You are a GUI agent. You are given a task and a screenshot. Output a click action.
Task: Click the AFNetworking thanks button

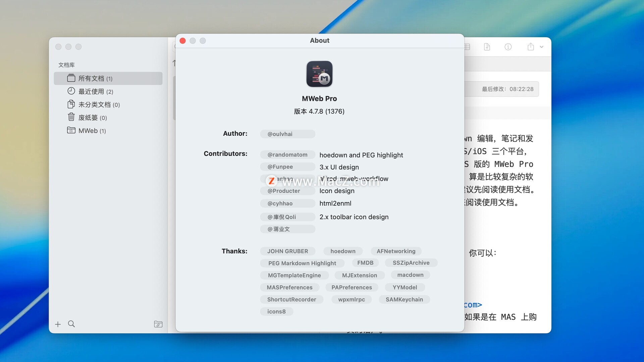(x=396, y=251)
